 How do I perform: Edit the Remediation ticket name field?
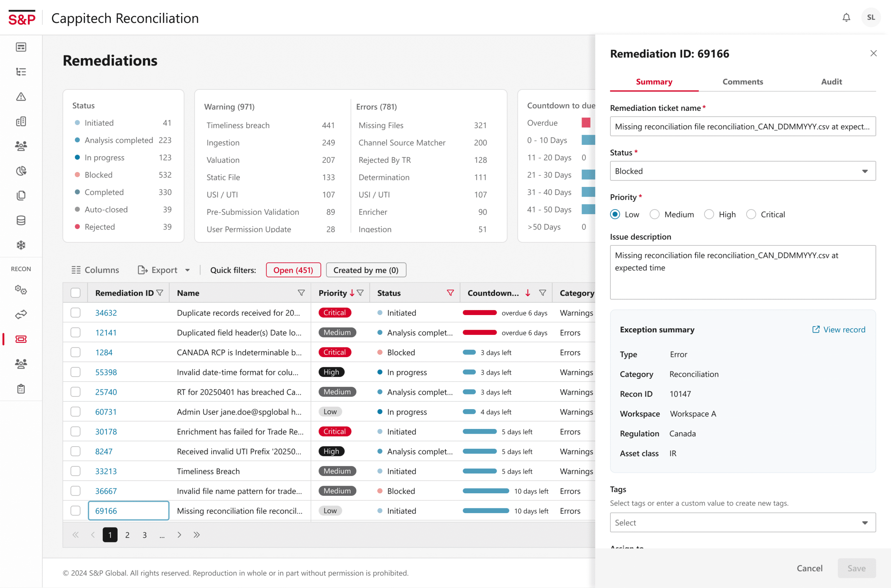743,126
